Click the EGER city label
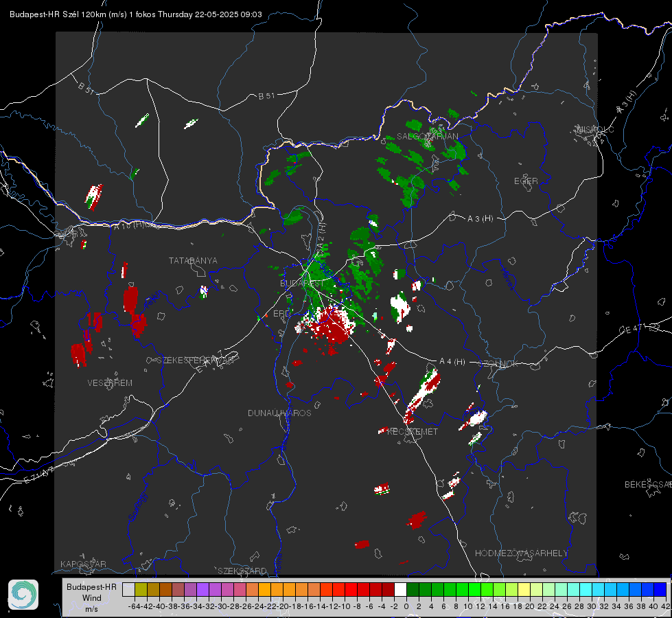The width and height of the screenshot is (672, 618). (x=526, y=181)
